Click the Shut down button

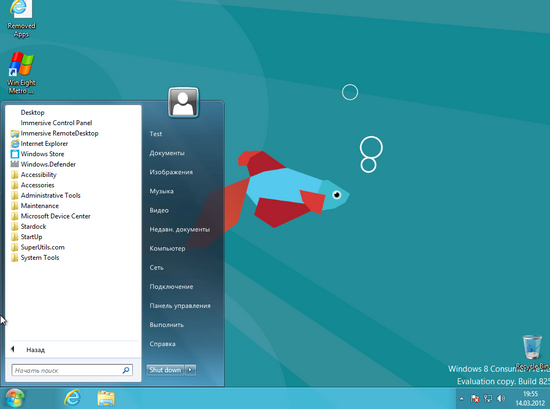[x=165, y=370]
